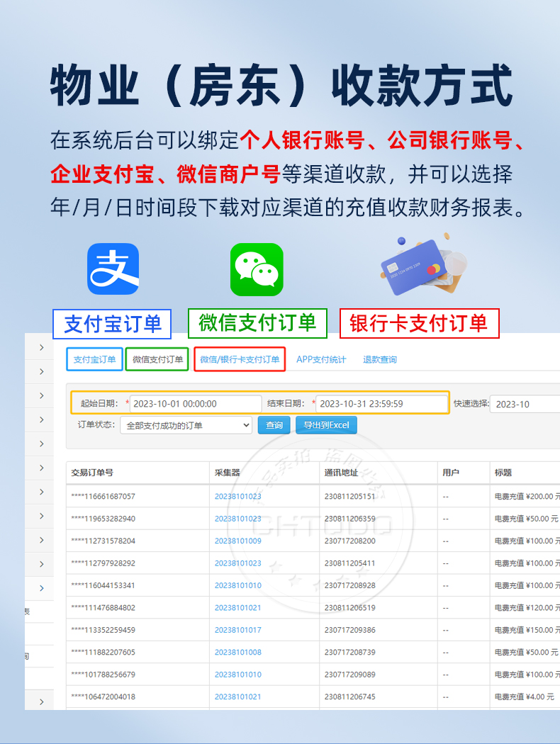Click address cell 230811206519

point(349,608)
